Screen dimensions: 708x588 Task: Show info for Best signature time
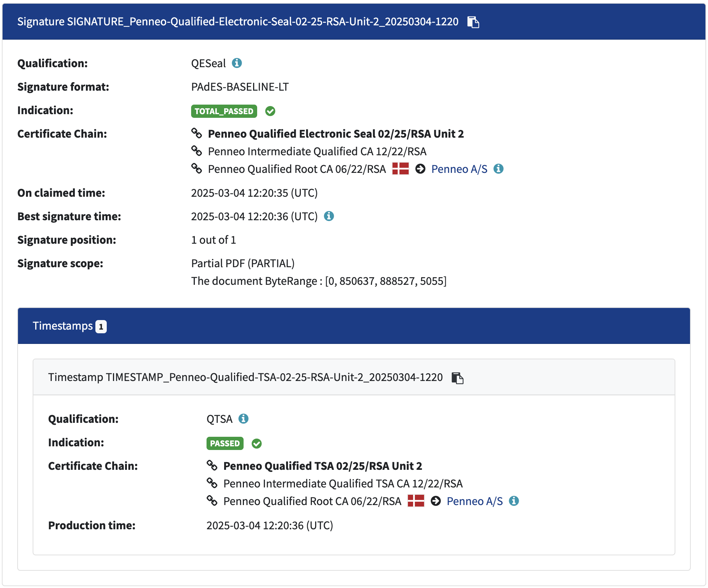[x=329, y=216]
